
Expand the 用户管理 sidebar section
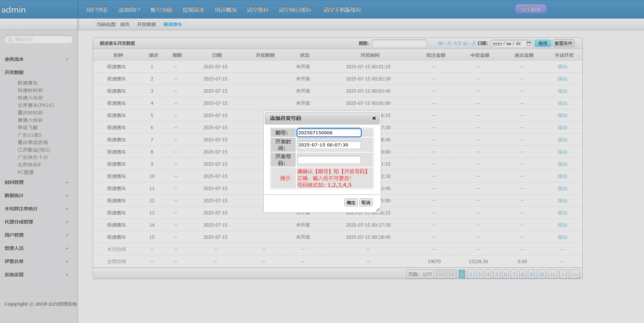67,235
